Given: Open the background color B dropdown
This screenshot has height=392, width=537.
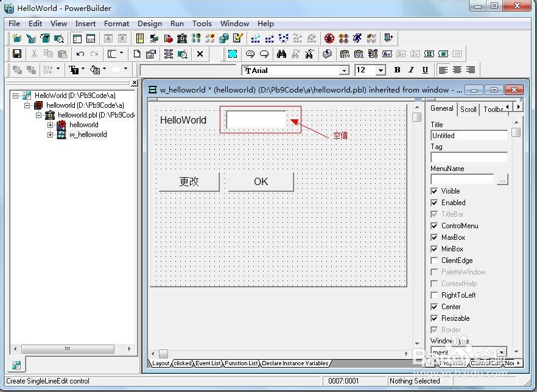Looking at the screenshot, I should [104, 69].
